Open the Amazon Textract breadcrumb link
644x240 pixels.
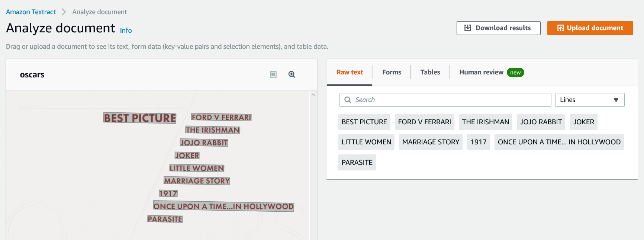31,12
